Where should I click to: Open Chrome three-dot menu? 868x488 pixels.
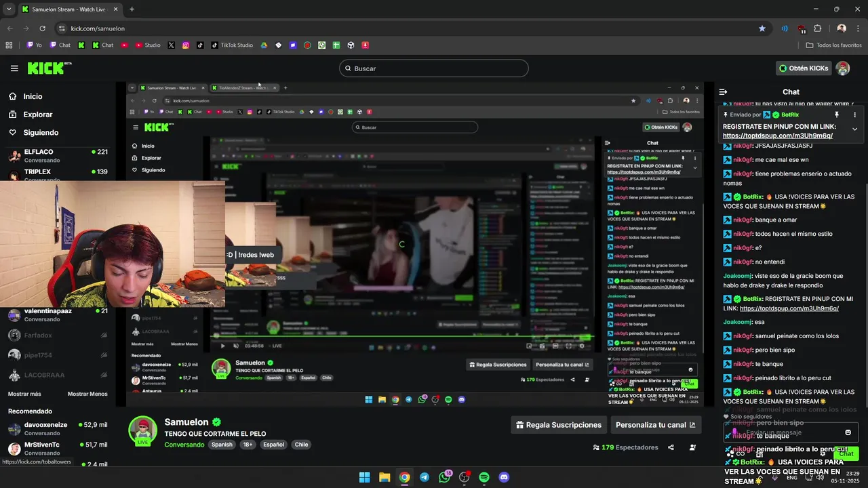(x=858, y=28)
